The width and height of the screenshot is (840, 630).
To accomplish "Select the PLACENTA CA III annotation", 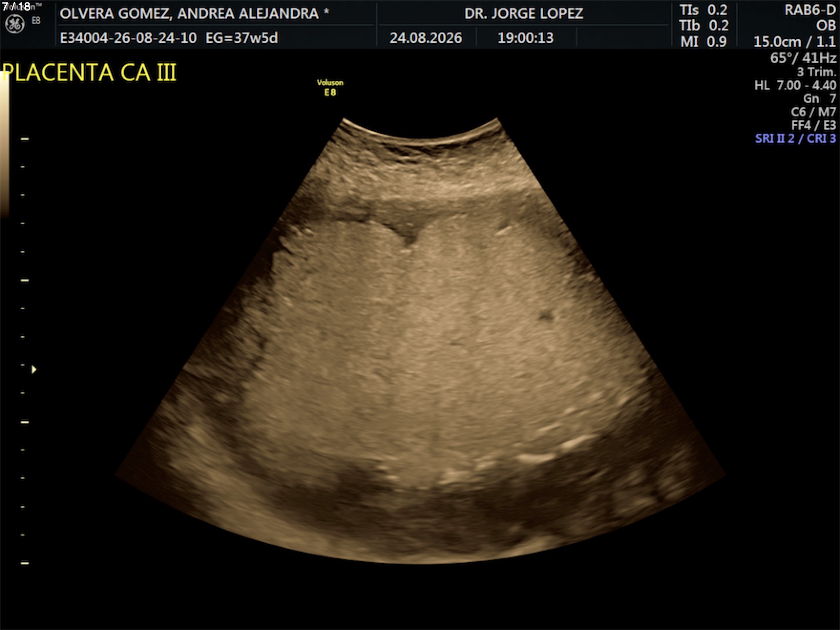I will pyautogui.click(x=89, y=73).
